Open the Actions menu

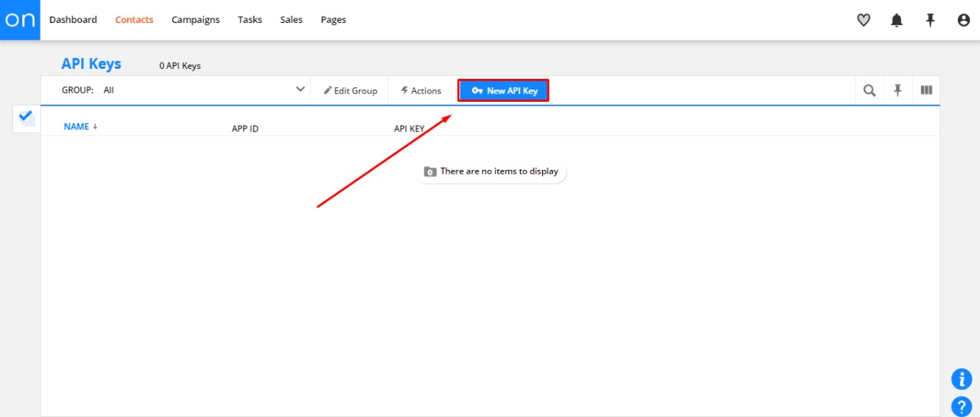pyautogui.click(x=421, y=90)
